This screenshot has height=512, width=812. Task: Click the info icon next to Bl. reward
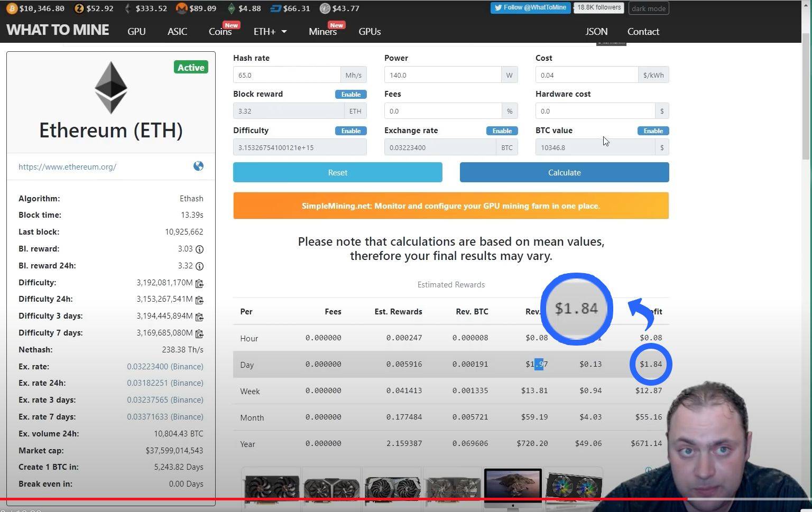click(199, 249)
